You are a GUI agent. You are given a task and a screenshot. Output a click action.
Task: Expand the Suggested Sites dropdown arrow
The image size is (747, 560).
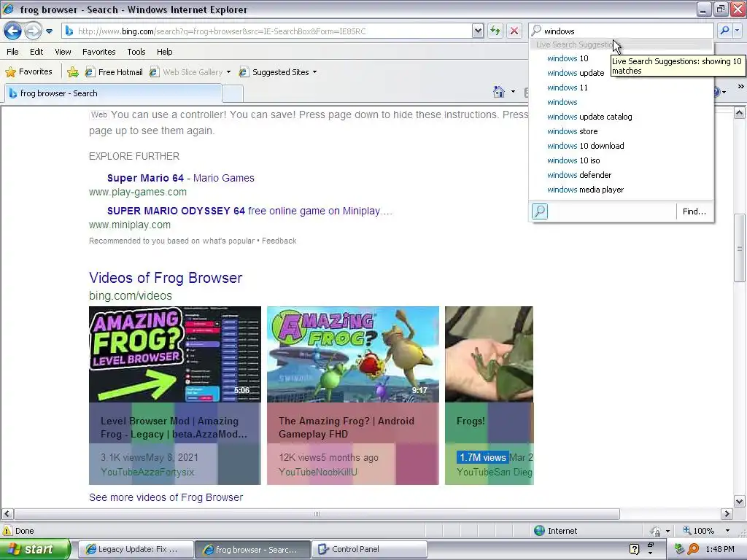point(315,72)
